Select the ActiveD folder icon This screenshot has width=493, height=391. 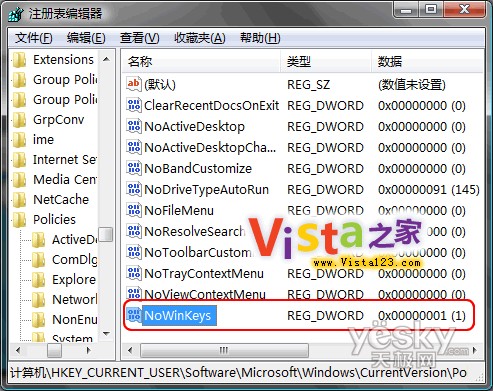click(x=39, y=240)
